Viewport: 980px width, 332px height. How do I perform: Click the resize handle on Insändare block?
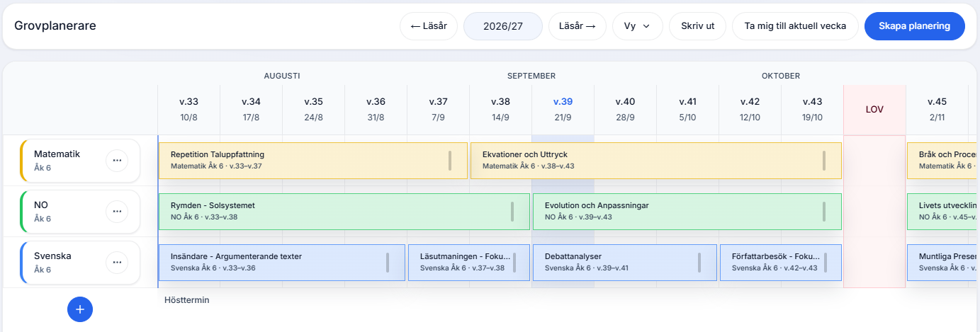pyautogui.click(x=388, y=263)
